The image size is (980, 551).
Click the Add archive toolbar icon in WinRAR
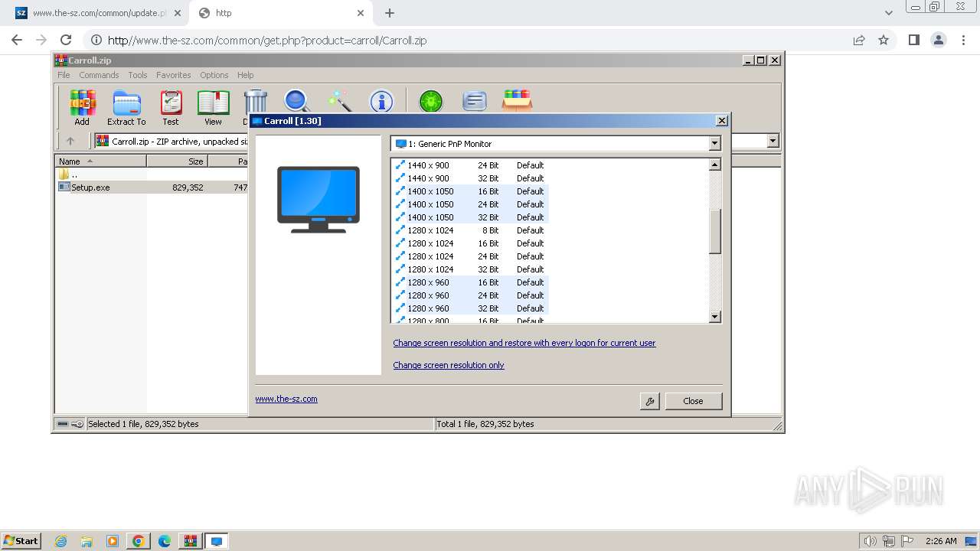[82, 107]
